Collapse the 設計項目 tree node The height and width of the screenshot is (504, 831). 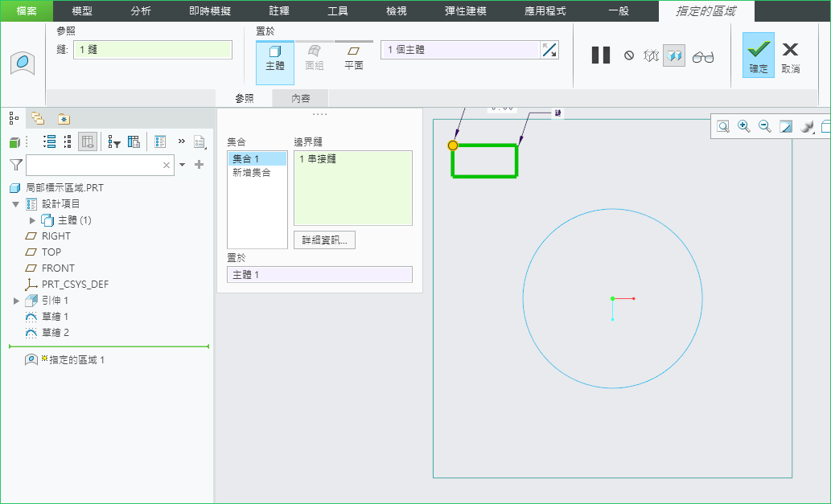coord(16,204)
